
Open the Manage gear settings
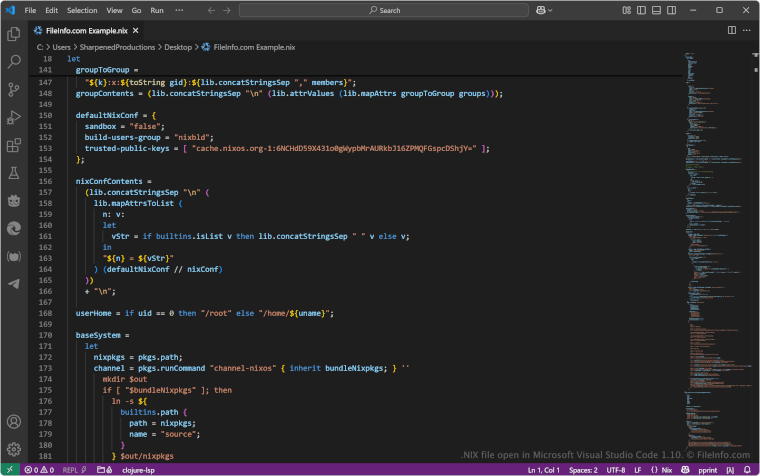click(14, 449)
